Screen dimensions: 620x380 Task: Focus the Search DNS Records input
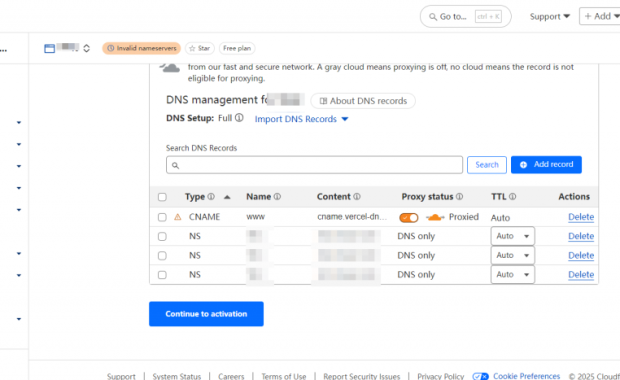(x=314, y=165)
